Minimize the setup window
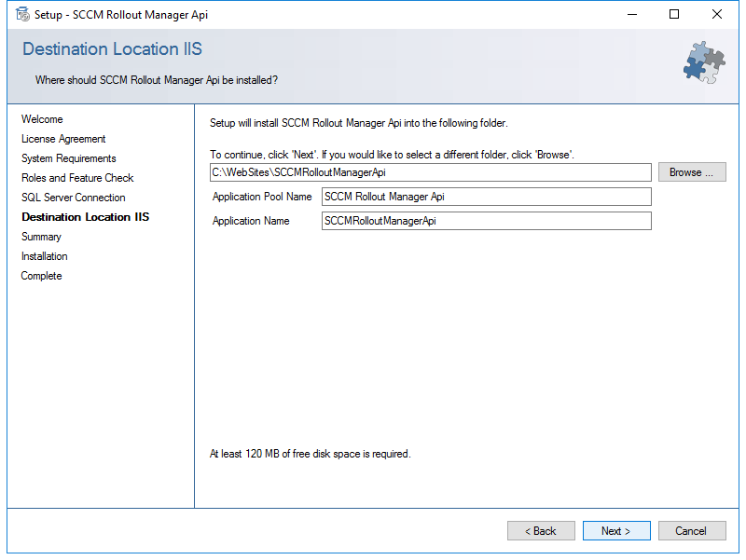The image size is (746, 560). click(632, 14)
